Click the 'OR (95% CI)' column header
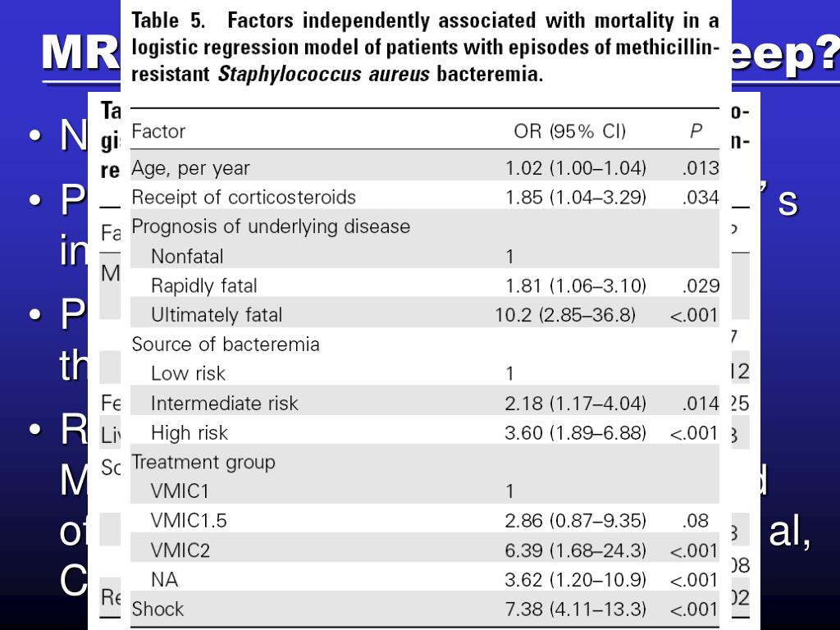Viewport: 840px width, 630px height. coord(569,131)
